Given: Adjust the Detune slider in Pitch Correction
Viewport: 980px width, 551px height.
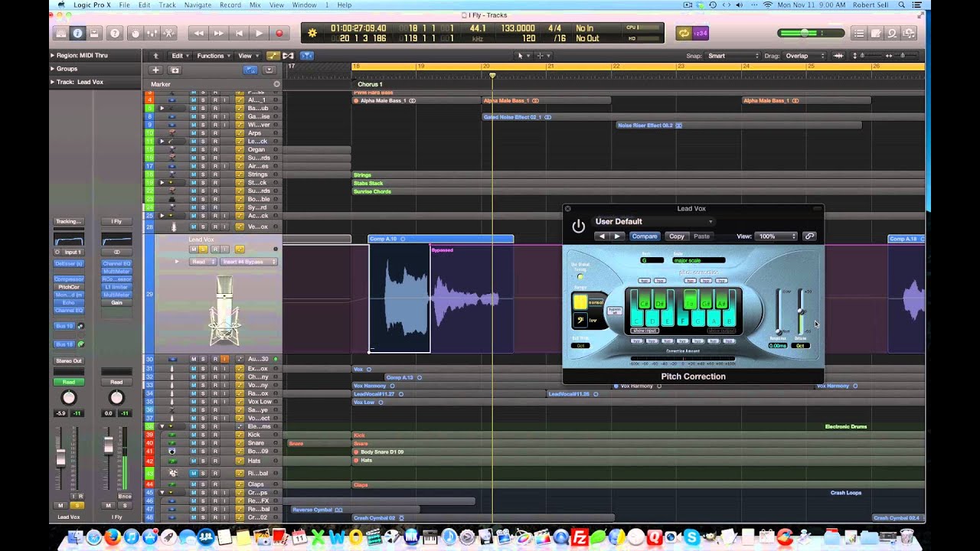Looking at the screenshot, I should tap(800, 311).
